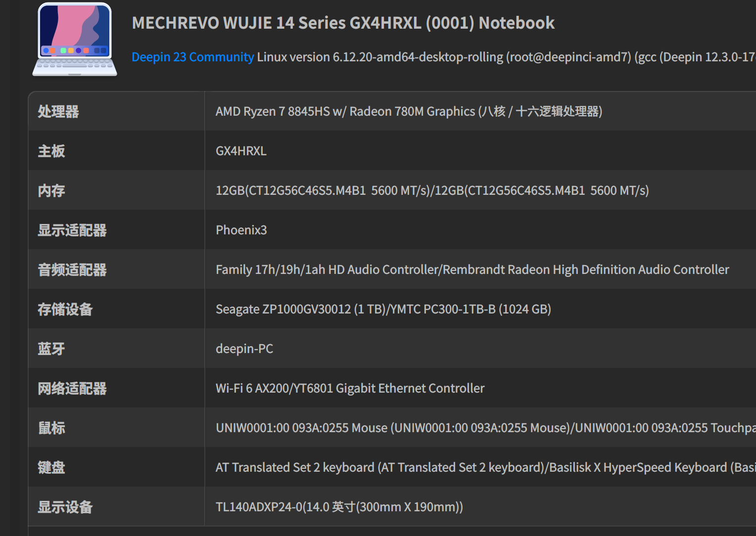Select the 存储设备 row label
756x536 pixels.
(x=65, y=309)
